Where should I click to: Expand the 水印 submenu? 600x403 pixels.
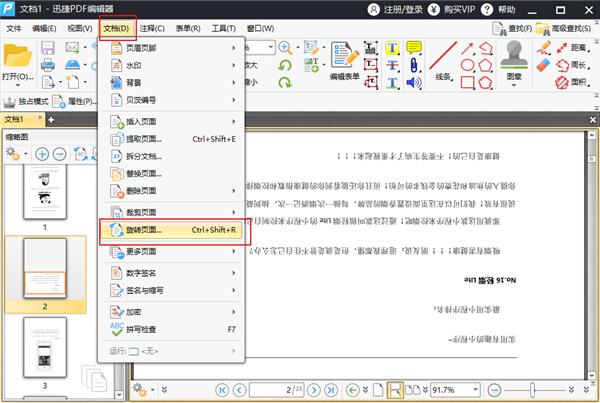pos(171,65)
